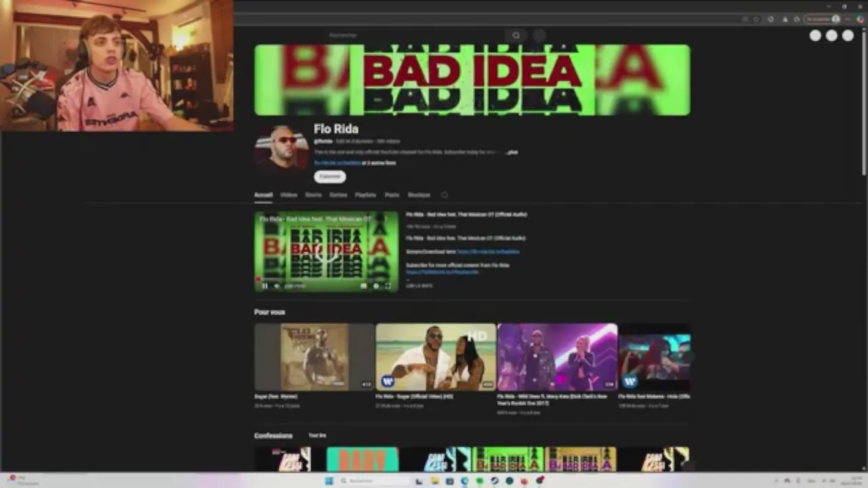The height and width of the screenshot is (488, 868).
Task: Open the Sugar (feat. Wynter) album thumbnail
Action: coord(314,357)
